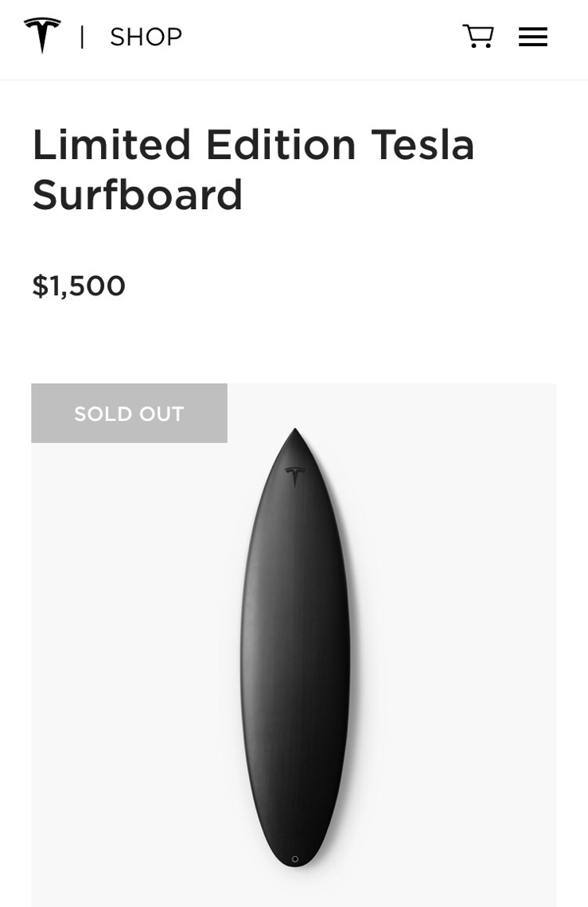Click the word Limited in the heading
Image resolution: width=588 pixels, height=907 pixels.
click(x=111, y=145)
